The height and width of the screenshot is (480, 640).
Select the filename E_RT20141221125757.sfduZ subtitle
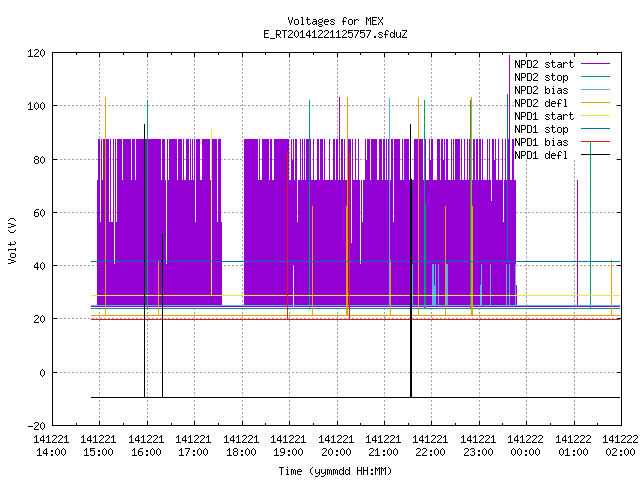[x=335, y=34]
